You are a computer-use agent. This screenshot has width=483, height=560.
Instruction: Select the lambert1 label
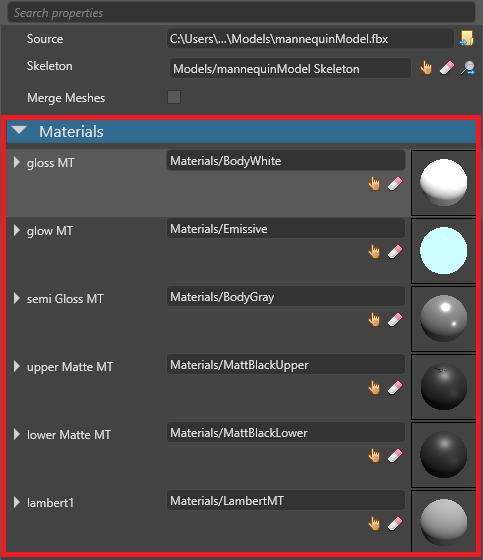coord(50,503)
